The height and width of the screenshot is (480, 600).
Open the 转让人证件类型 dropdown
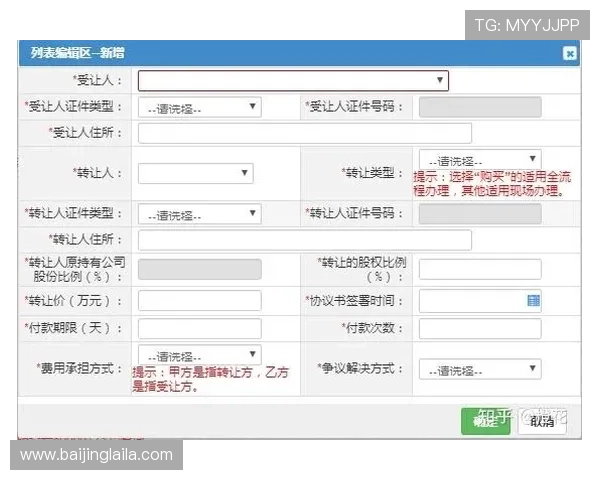[x=199, y=214]
